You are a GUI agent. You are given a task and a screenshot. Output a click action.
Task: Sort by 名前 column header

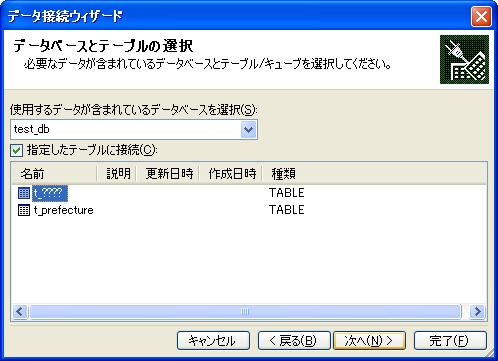coord(54,174)
